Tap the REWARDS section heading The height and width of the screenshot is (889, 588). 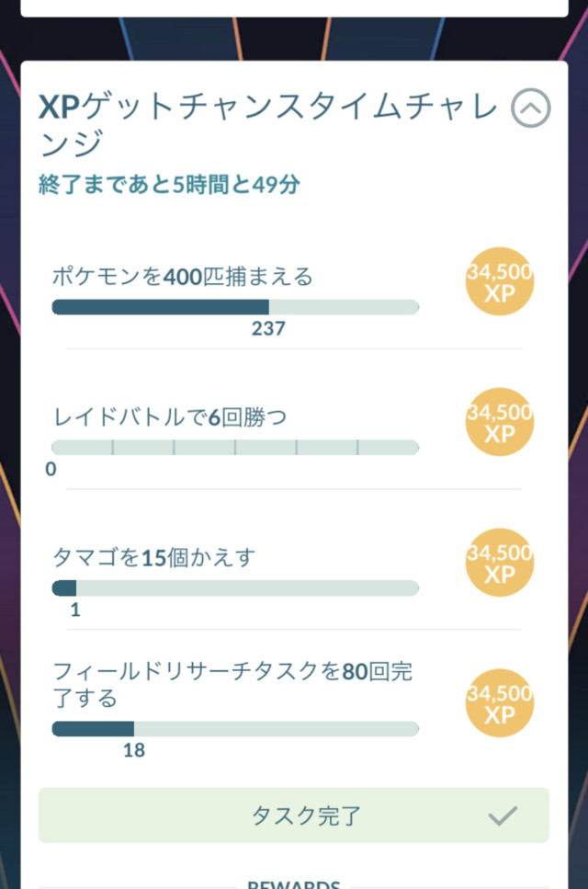click(x=294, y=884)
